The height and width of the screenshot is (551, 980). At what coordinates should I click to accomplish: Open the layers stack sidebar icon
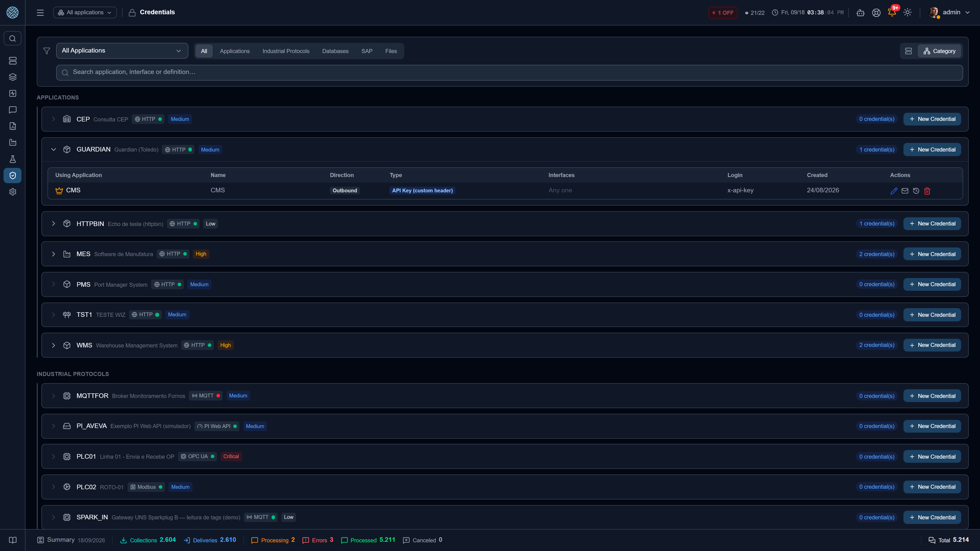(13, 77)
